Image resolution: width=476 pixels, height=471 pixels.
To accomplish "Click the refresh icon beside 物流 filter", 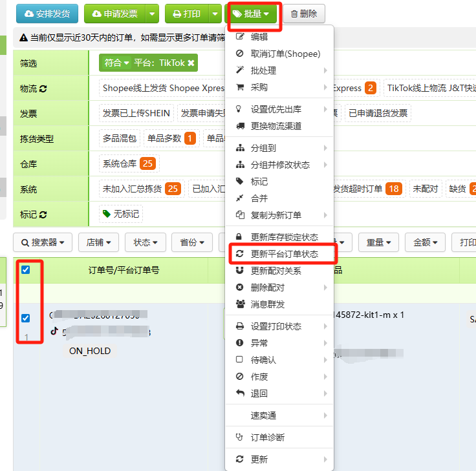I will click(43, 89).
